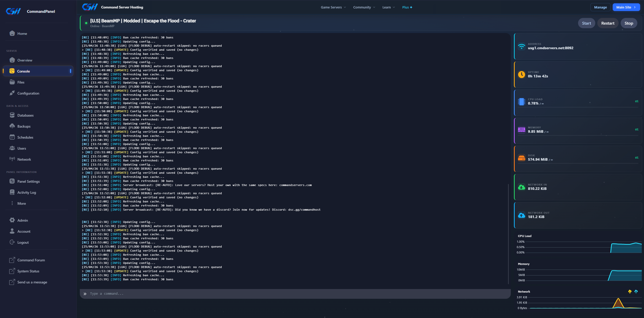Open the Files page label

21,82
